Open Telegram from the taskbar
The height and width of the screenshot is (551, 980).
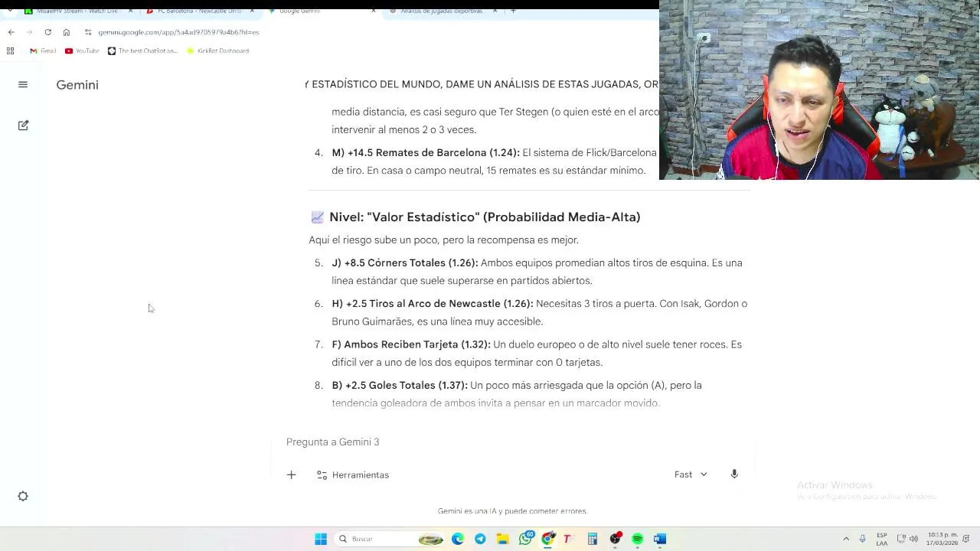click(x=480, y=539)
